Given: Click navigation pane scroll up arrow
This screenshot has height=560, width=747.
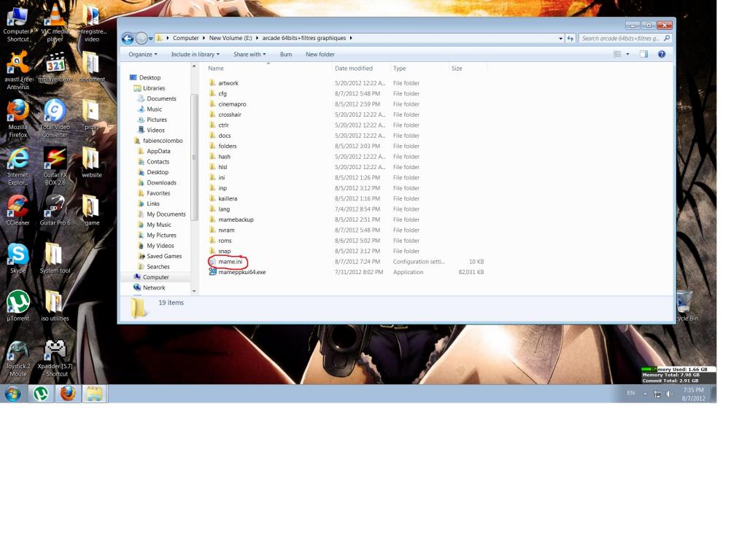Looking at the screenshot, I should pos(194,66).
